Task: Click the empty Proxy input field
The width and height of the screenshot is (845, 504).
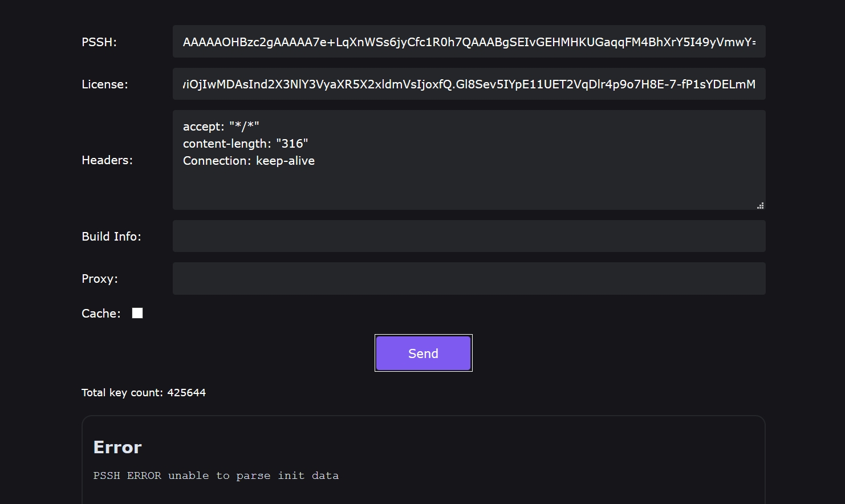Action: tap(469, 279)
